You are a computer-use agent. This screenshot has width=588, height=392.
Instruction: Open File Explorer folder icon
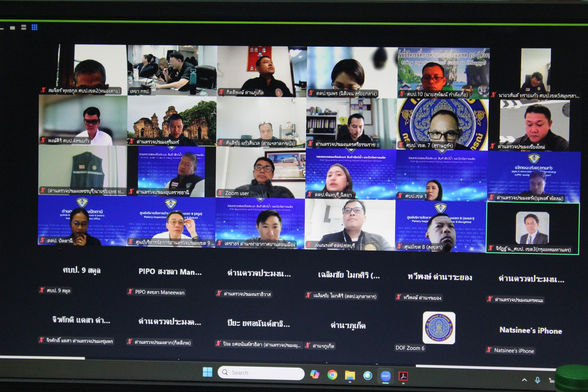(x=350, y=375)
